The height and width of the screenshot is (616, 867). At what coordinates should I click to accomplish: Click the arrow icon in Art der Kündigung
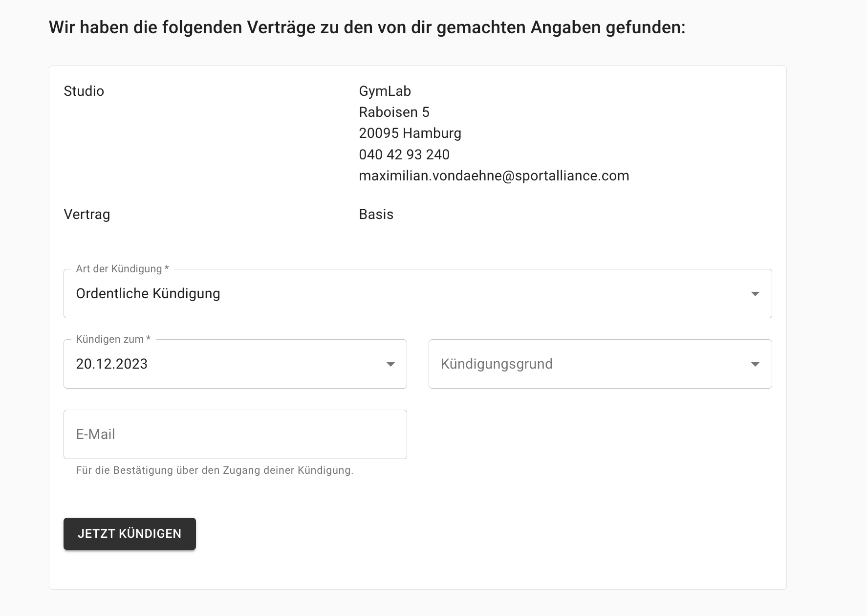[x=755, y=294]
